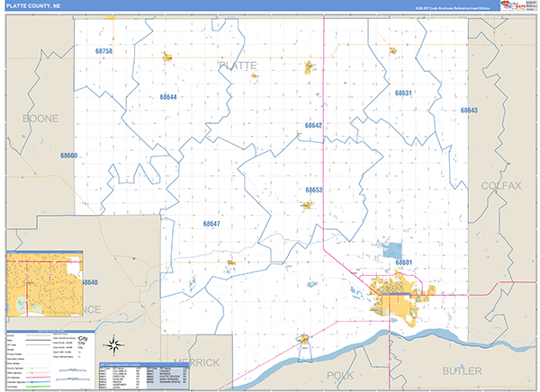Select ZIP code label 68643
Screen dimensions: 540x392
point(469,110)
